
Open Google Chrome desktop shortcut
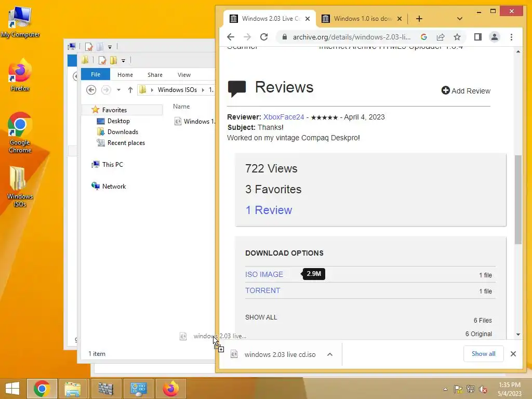pyautogui.click(x=20, y=133)
